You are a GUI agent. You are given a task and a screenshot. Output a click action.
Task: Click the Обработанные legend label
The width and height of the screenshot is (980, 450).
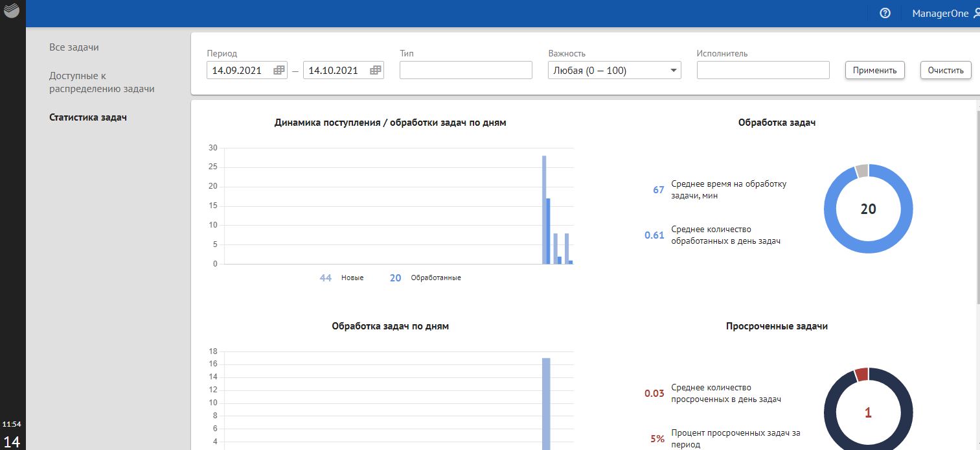tap(436, 277)
